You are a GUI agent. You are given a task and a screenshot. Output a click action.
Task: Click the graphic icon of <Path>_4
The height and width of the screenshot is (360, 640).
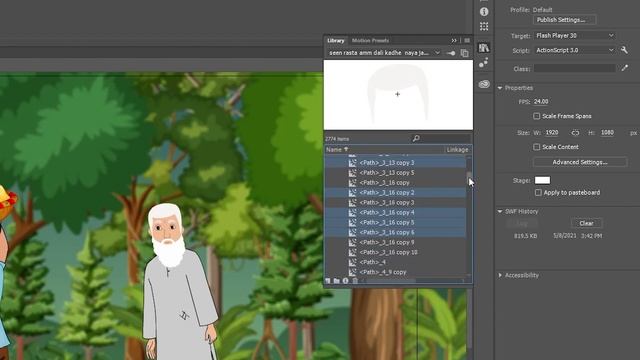[352, 262]
